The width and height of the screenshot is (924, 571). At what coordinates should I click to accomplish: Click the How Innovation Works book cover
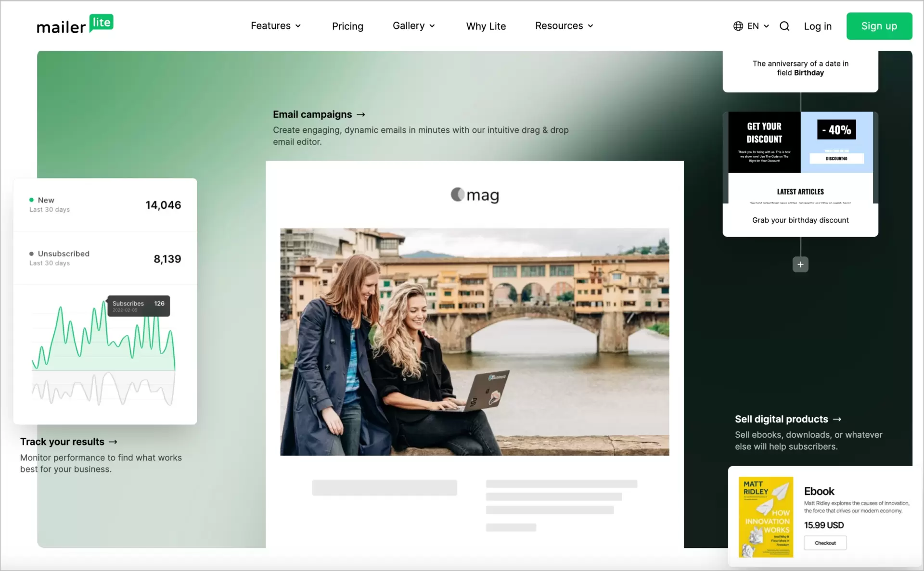766,517
